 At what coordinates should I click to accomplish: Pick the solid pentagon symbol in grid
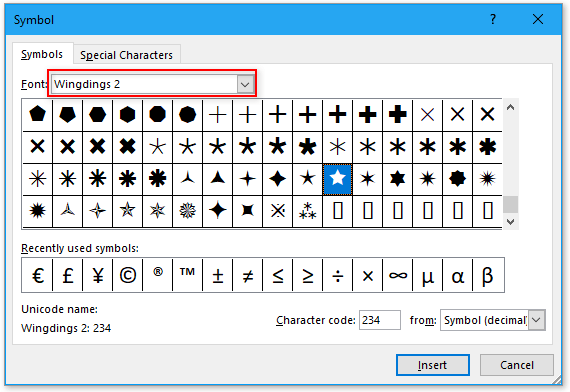(37, 115)
